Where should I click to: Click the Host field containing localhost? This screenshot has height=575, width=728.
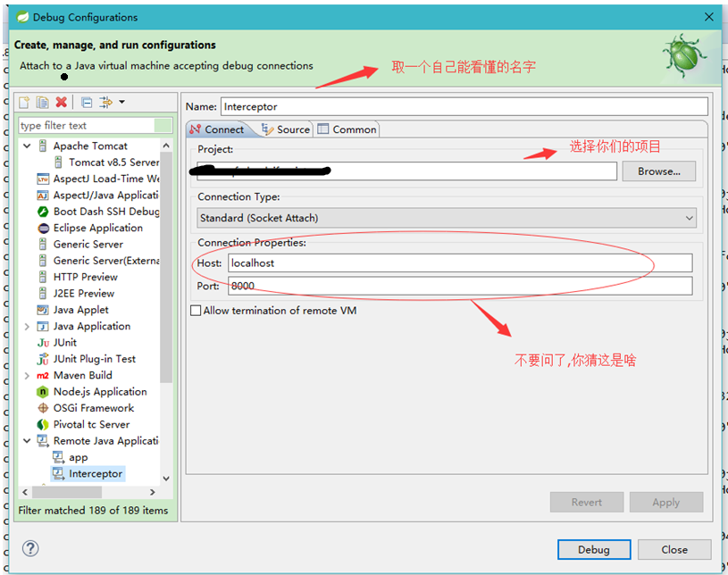(x=460, y=263)
